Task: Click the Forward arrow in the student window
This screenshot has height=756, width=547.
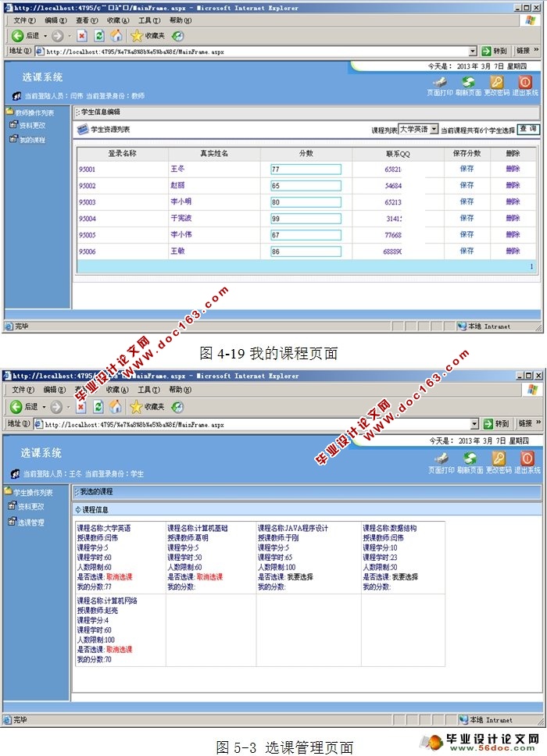Action: click(56, 407)
